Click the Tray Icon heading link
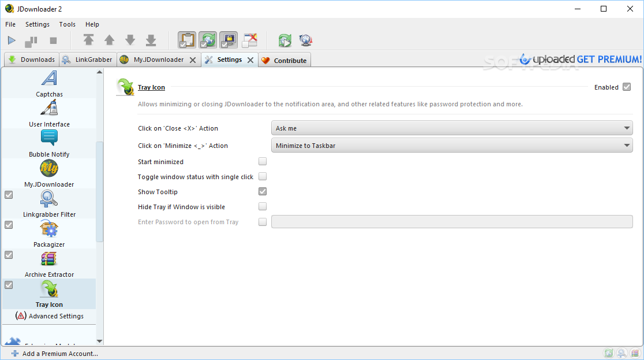This screenshot has height=360, width=644. (x=151, y=87)
